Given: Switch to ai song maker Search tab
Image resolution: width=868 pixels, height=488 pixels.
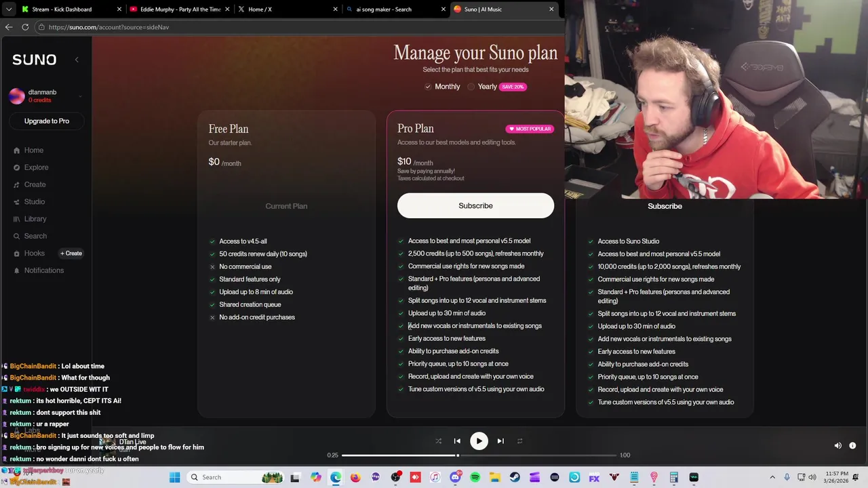Looking at the screenshot, I should click(396, 9).
